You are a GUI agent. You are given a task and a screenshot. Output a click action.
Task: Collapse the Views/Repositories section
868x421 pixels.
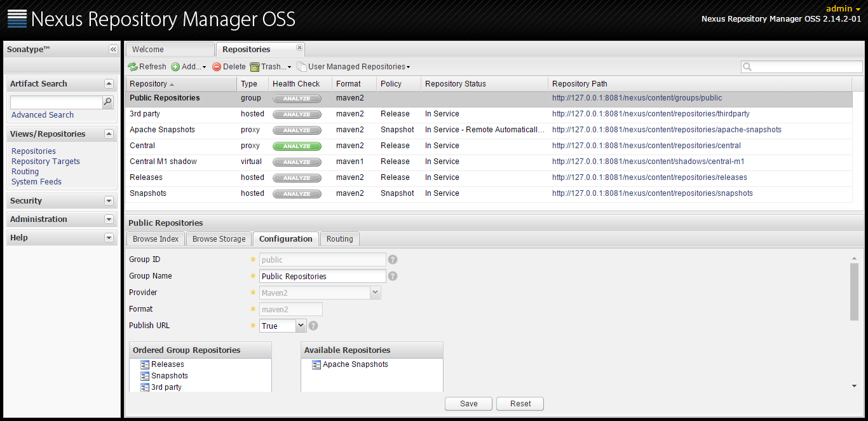[109, 134]
